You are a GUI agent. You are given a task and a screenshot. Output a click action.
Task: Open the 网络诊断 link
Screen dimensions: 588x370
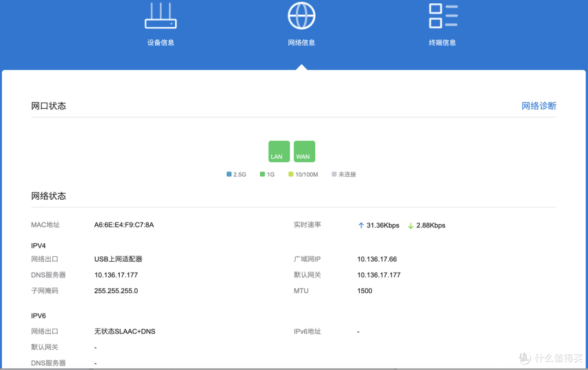539,106
